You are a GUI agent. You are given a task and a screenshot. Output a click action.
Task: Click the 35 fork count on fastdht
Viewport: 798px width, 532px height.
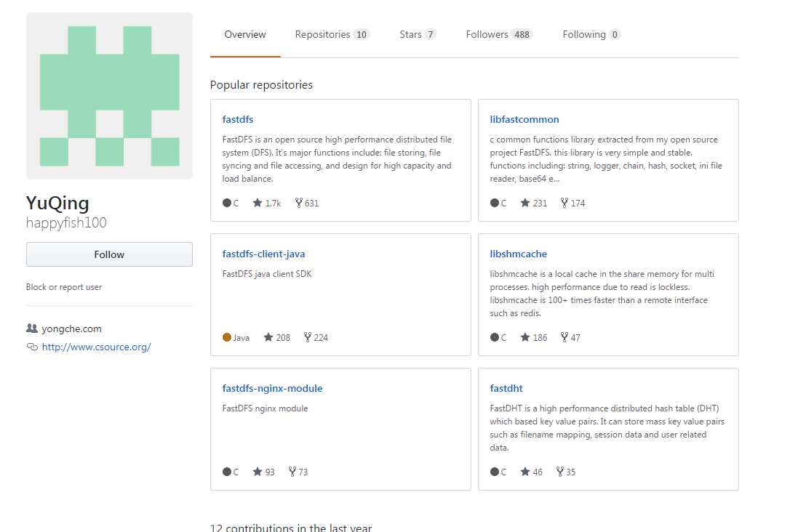pyautogui.click(x=571, y=472)
